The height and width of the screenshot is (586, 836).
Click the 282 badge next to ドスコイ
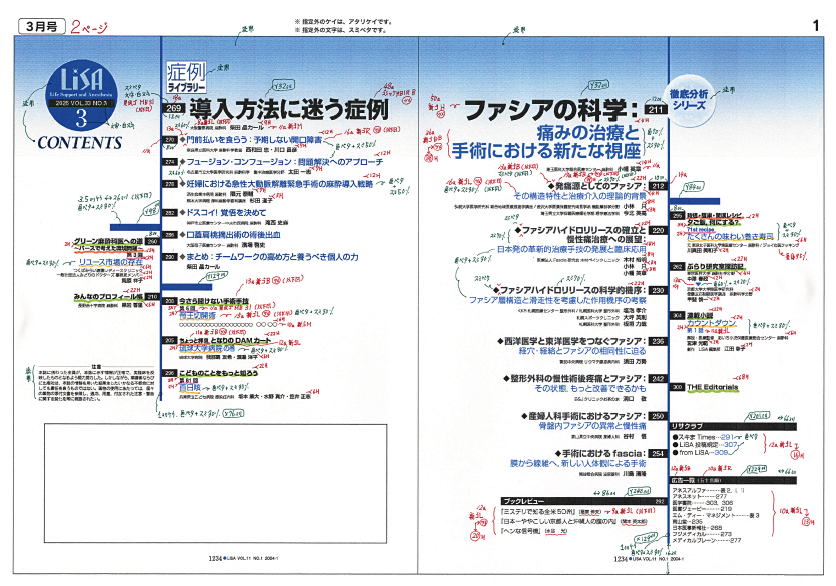point(170,214)
